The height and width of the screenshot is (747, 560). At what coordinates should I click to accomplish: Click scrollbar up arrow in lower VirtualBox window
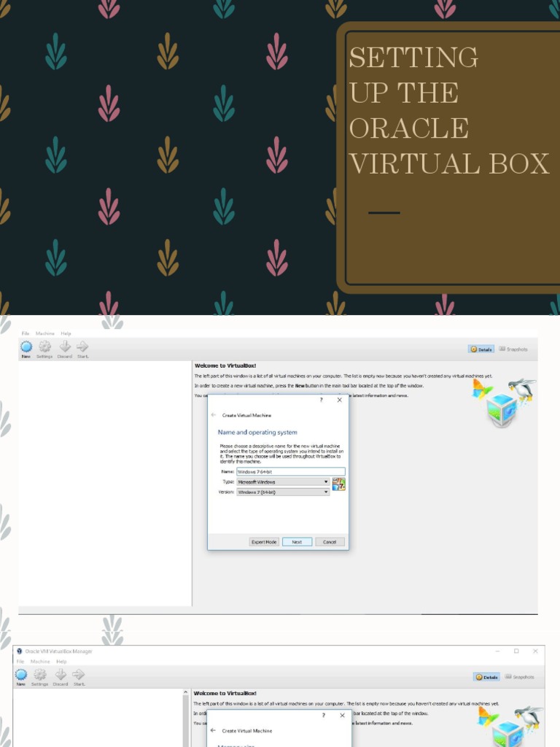tap(186, 693)
